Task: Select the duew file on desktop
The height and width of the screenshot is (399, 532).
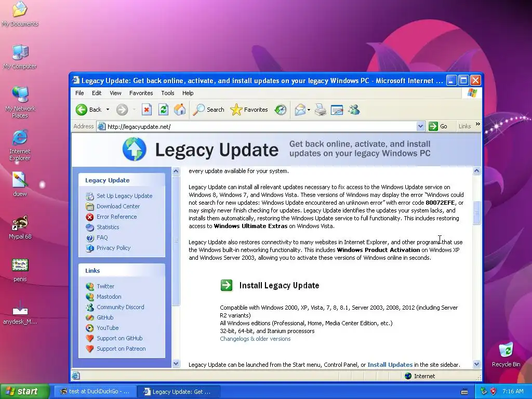Action: coord(20,184)
